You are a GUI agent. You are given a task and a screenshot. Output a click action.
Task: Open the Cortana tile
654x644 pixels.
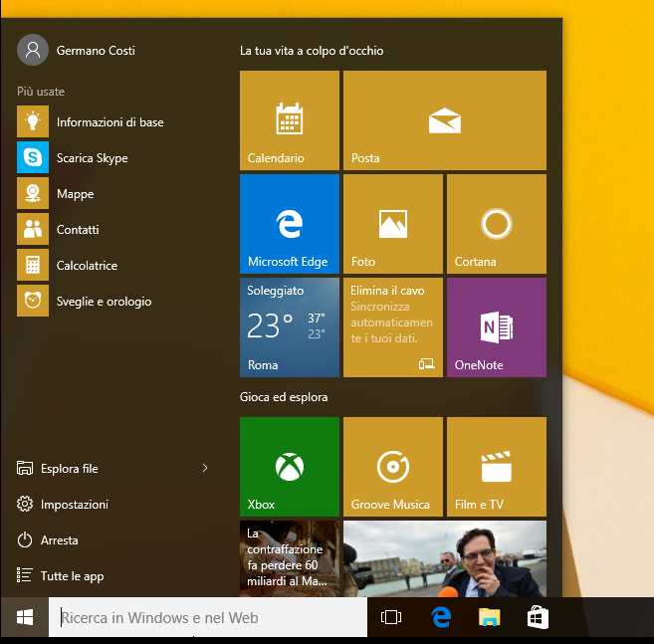click(497, 224)
